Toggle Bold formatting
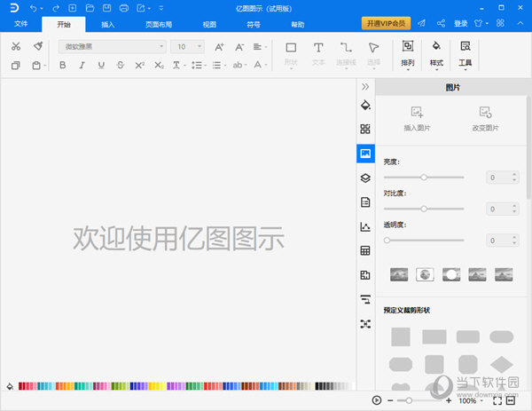 coord(62,65)
